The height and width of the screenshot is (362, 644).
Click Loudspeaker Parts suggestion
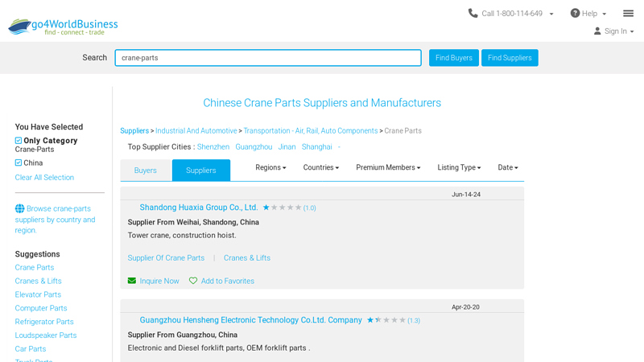(46, 335)
